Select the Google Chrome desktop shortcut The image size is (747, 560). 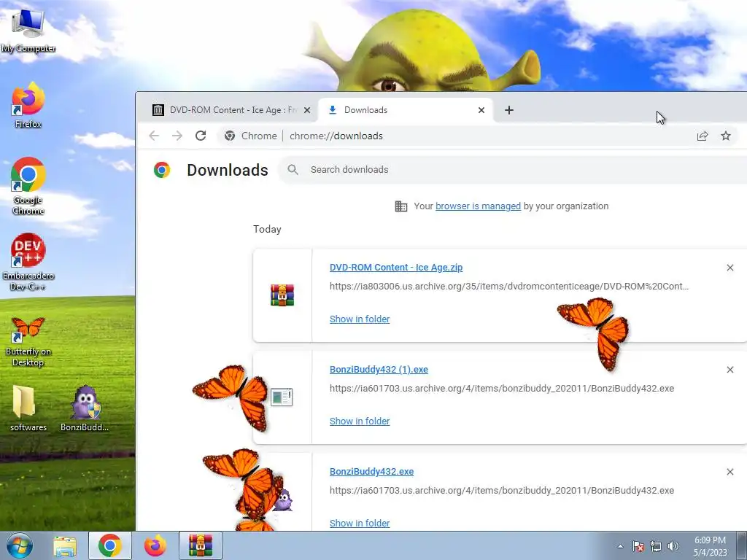(28, 186)
